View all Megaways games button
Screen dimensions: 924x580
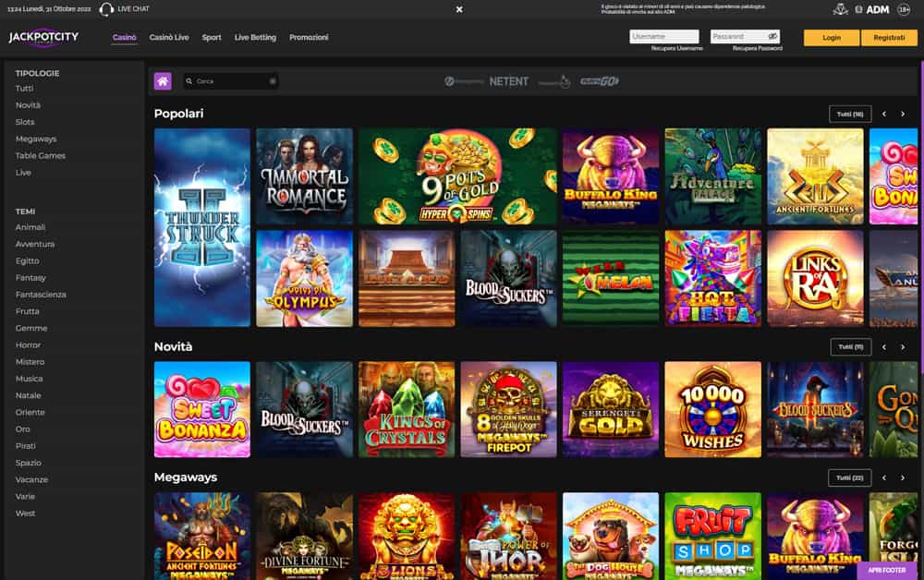(849, 477)
